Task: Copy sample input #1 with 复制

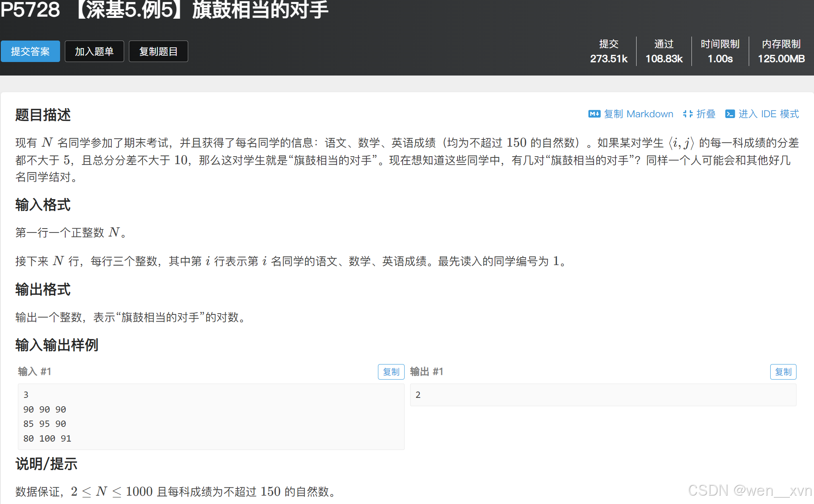Action: point(391,372)
